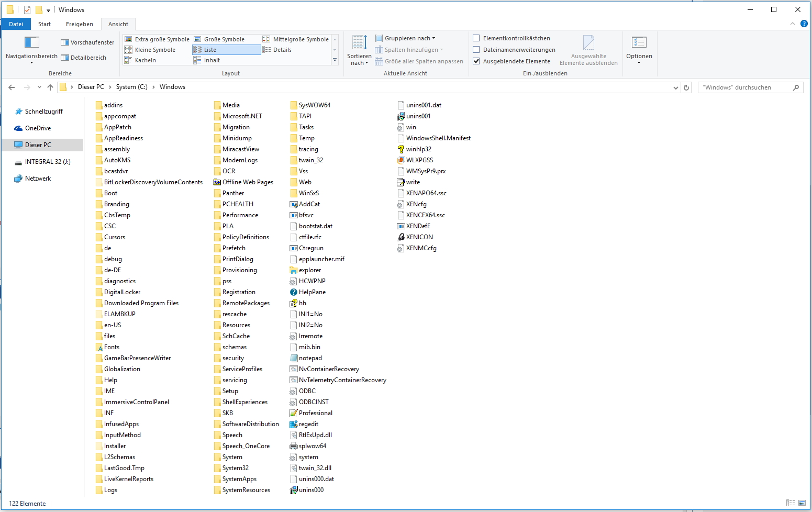The image size is (812, 512).
Task: Select the XENICON headphone icon
Action: pos(401,237)
